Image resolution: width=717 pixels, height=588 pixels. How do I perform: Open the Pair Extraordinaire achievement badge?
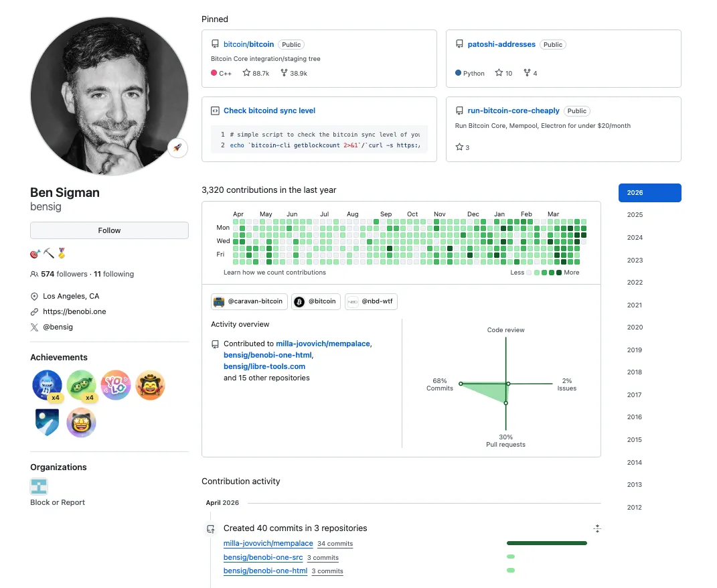tap(82, 385)
